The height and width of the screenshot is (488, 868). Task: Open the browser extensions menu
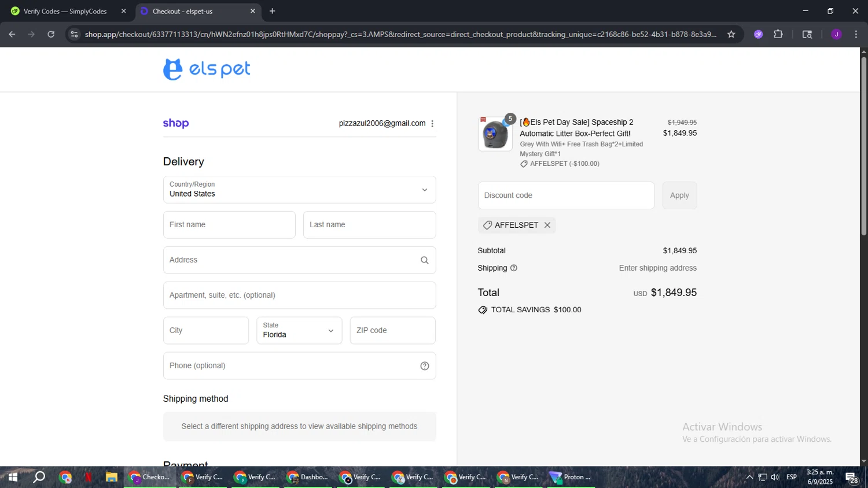pyautogui.click(x=778, y=34)
